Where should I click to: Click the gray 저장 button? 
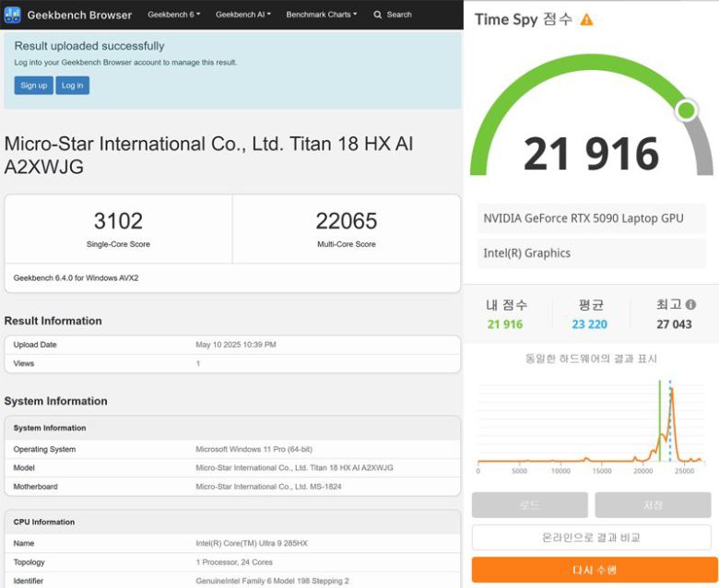tap(652, 505)
